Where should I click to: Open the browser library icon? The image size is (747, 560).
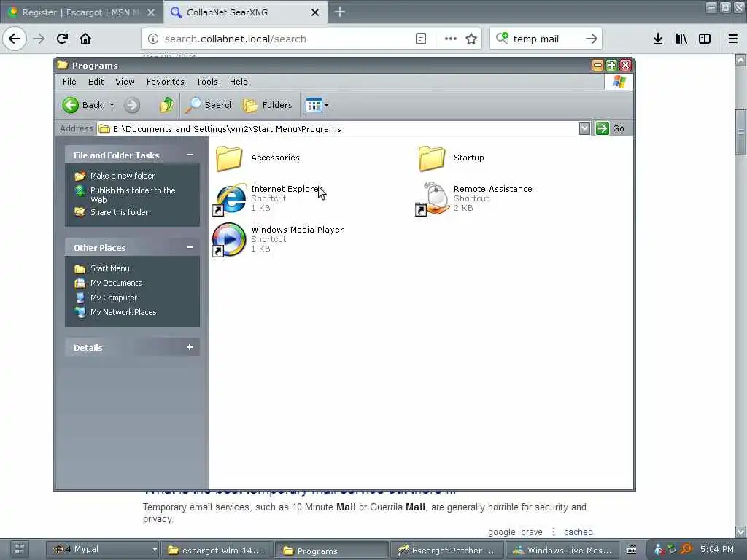coord(681,39)
